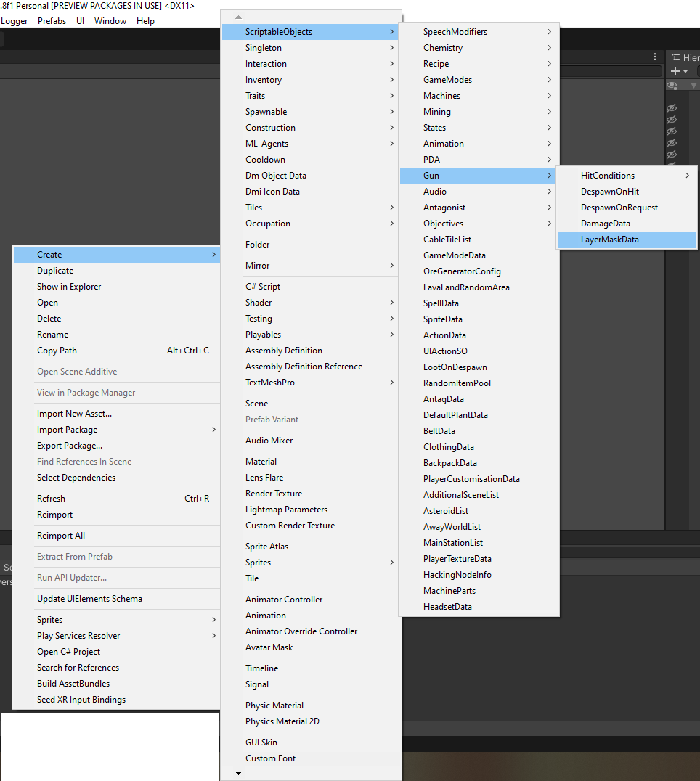Choose DespawnOnRequest entry
Image resolution: width=700 pixels, height=781 pixels.
tap(627, 208)
